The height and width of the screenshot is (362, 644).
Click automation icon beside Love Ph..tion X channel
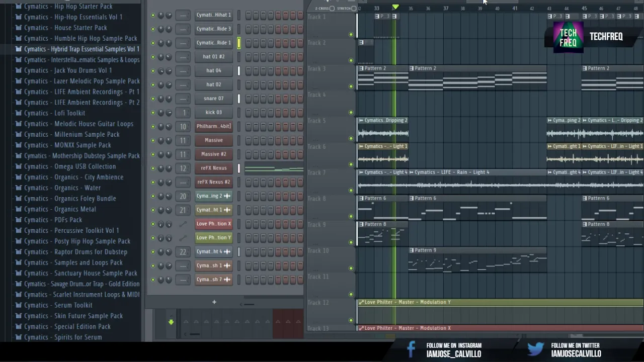click(x=183, y=224)
